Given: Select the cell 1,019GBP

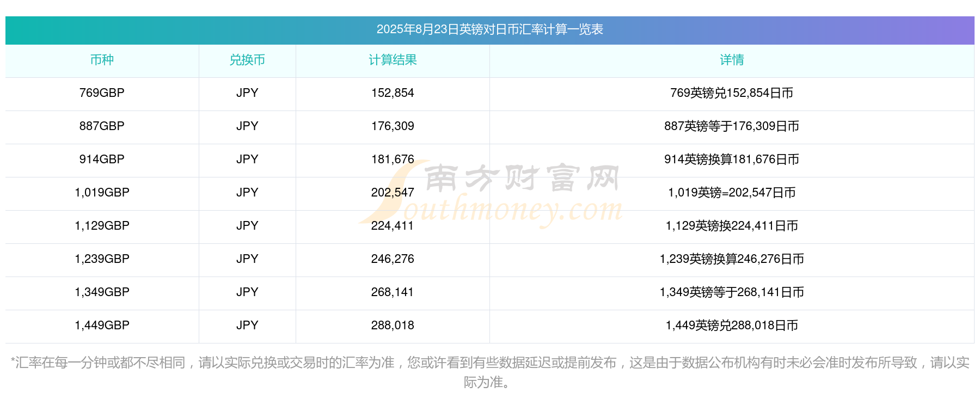Looking at the screenshot, I should tap(102, 193).
